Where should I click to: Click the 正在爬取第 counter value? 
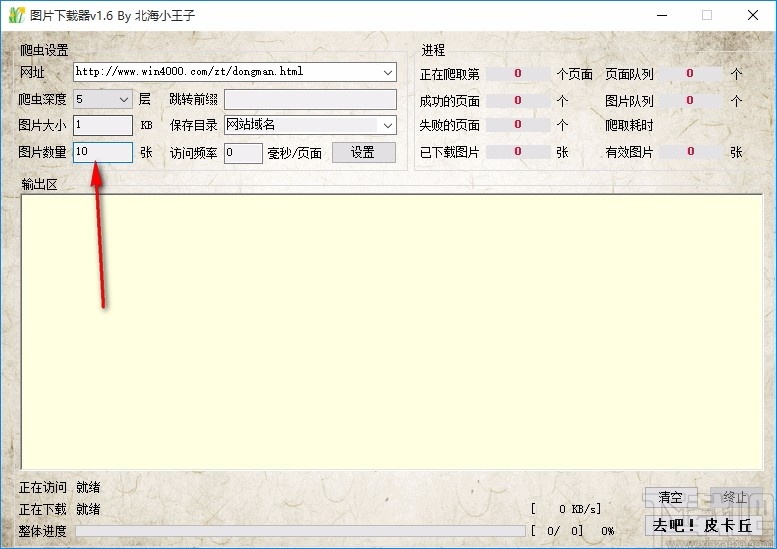[517, 74]
